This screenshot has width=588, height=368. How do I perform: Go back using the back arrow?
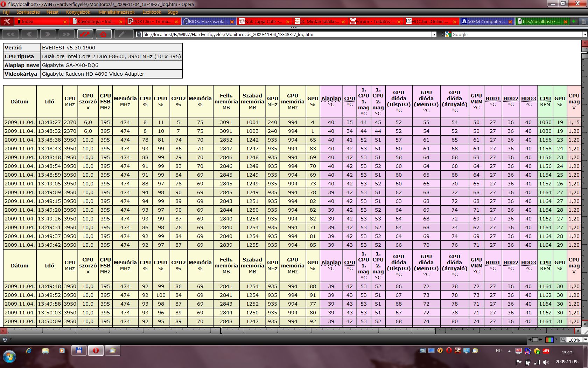point(29,34)
